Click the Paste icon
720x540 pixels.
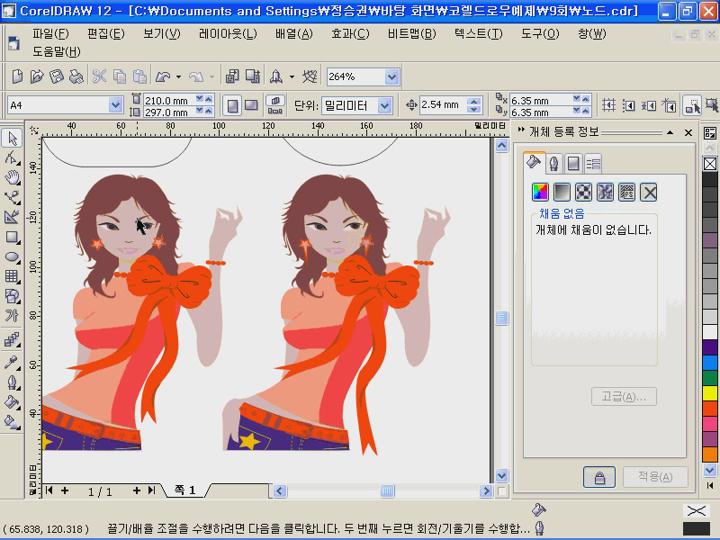(x=140, y=76)
